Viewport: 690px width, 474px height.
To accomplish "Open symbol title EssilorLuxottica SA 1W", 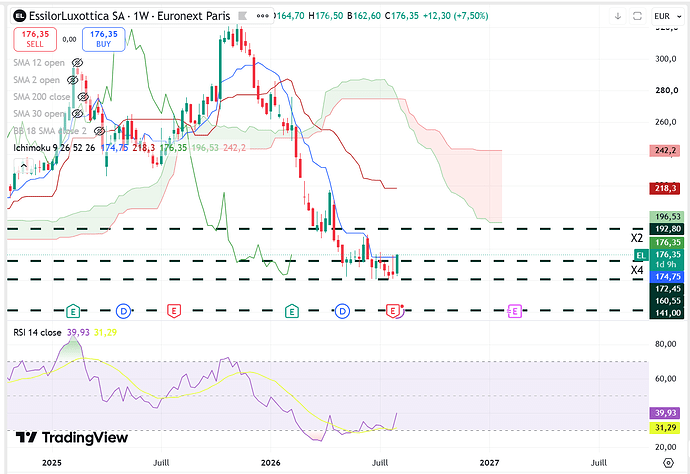I will (129, 16).
